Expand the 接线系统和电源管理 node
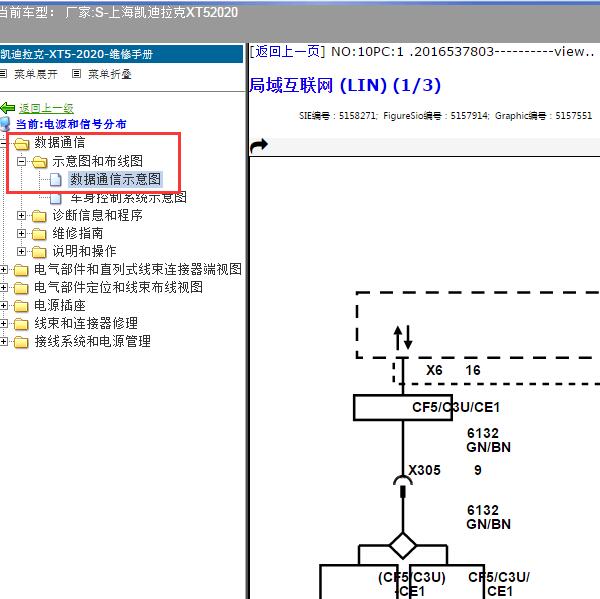This screenshot has height=599, width=600. click(x=3, y=341)
